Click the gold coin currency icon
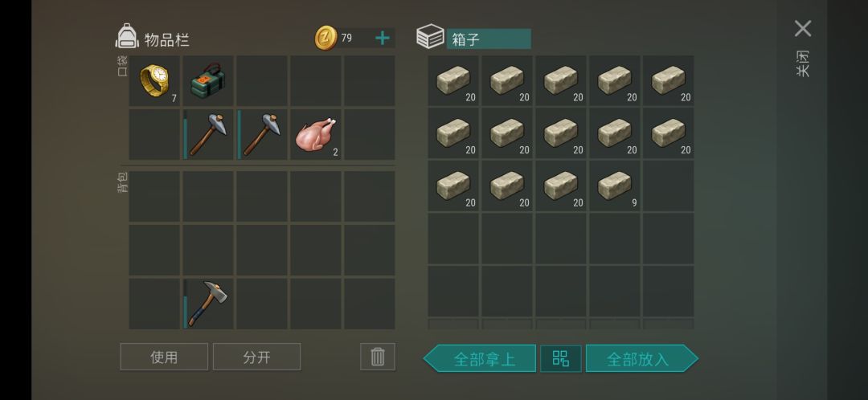This screenshot has height=400, width=868. click(x=326, y=39)
